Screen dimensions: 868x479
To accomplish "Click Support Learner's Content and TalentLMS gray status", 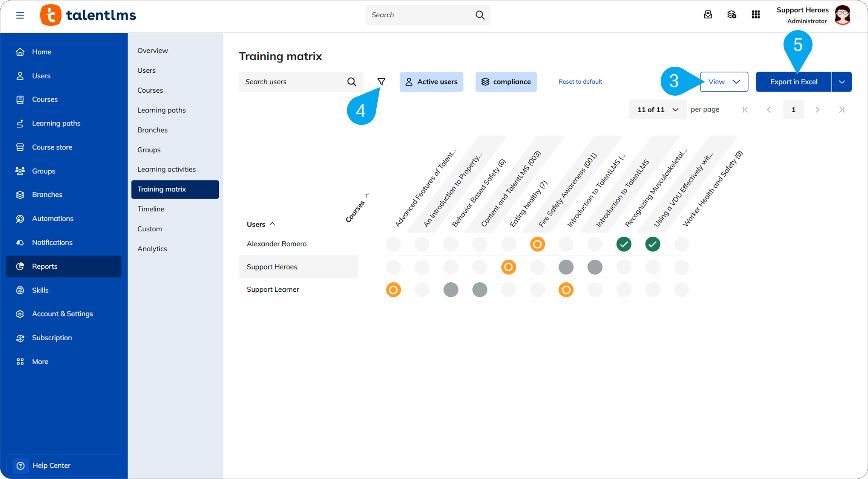I will pyautogui.click(x=480, y=290).
